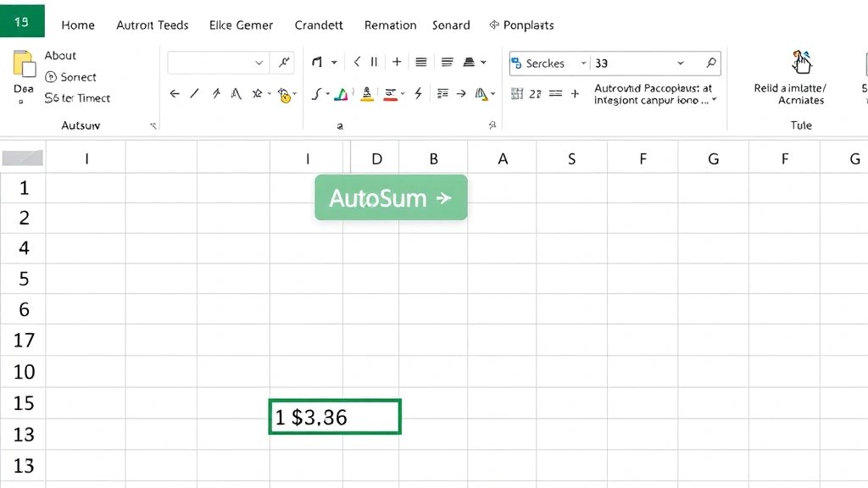The height and width of the screenshot is (488, 868).
Task: Switch to the Home ribbon tab
Action: pyautogui.click(x=78, y=25)
